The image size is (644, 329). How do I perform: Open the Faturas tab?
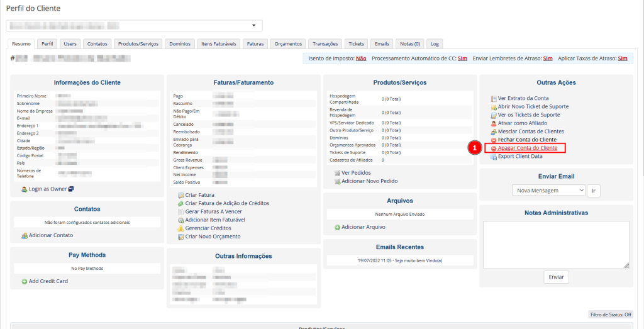coord(255,44)
